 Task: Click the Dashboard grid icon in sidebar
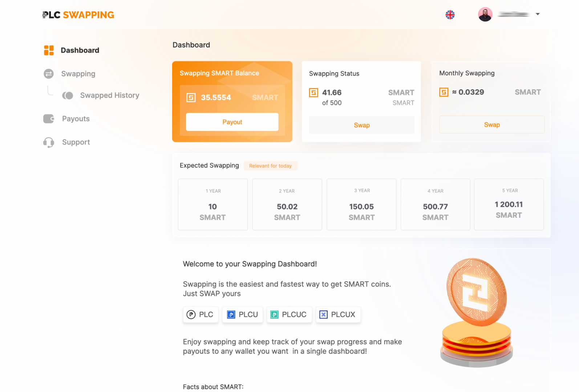(x=49, y=50)
